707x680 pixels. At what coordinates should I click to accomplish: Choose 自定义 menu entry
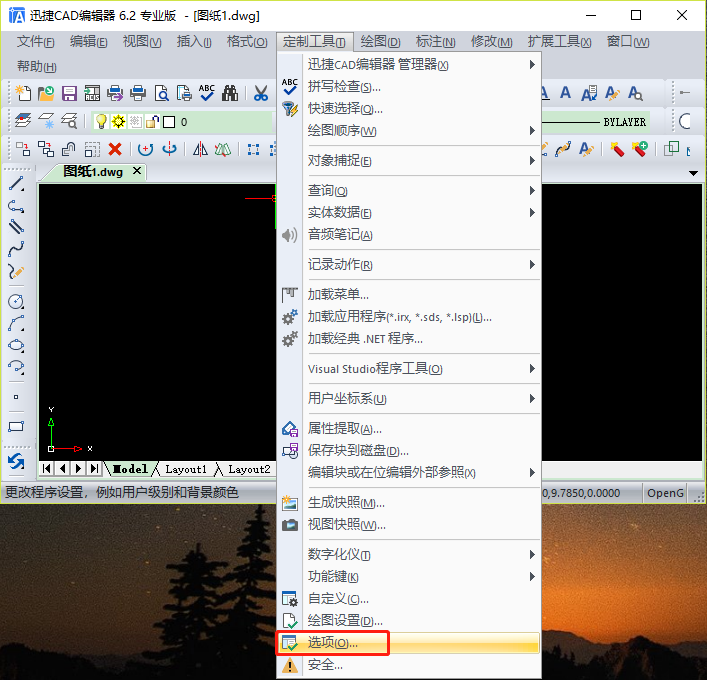coord(409,599)
